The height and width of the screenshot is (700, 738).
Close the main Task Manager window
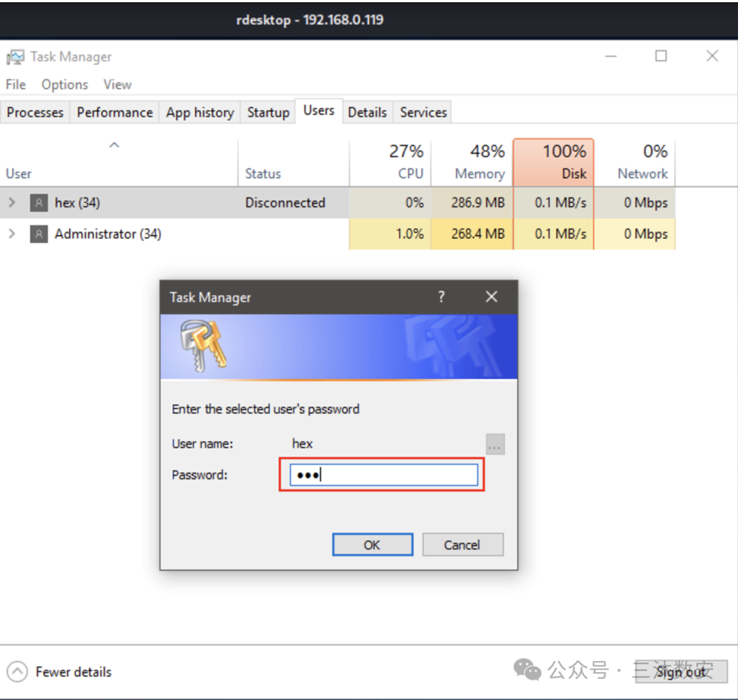(712, 56)
